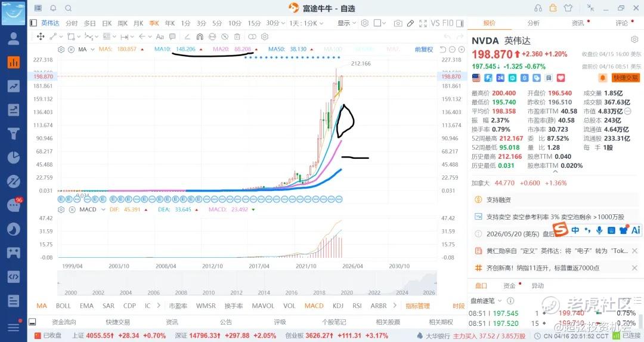Image resolution: width=644 pixels, height=342 pixels.
Task: Open the search magnifier icon
Action: coord(68,8)
